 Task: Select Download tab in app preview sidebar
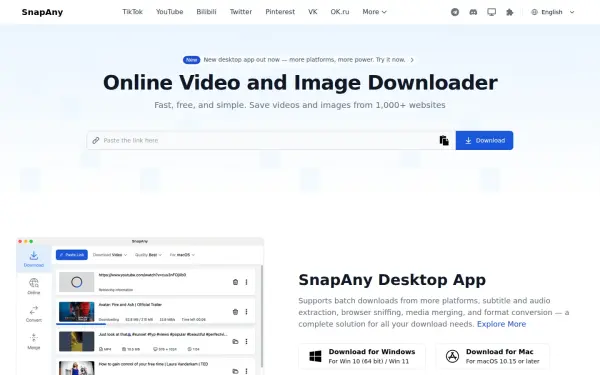[34, 259]
